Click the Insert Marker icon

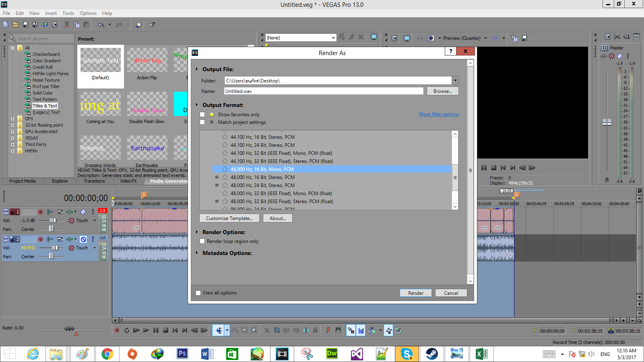328,330
